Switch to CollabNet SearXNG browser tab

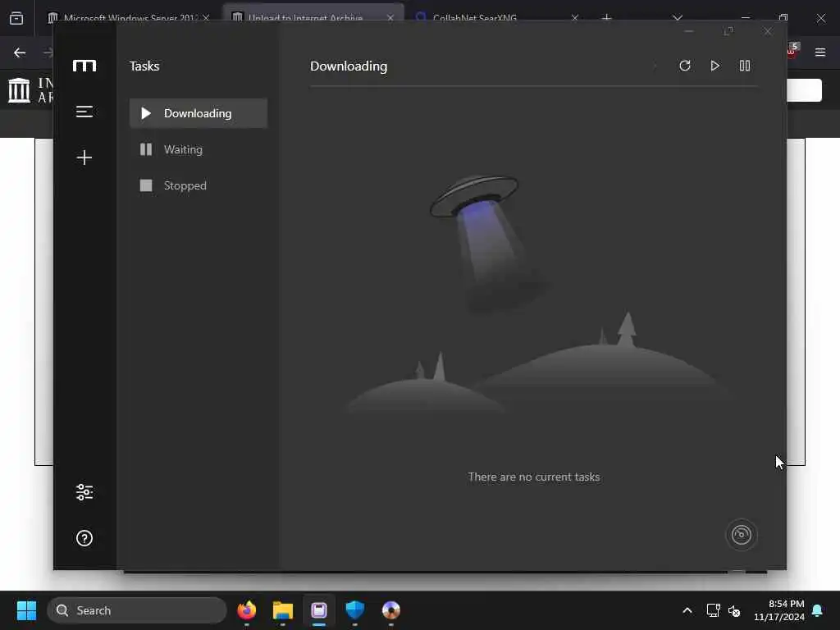(475, 18)
